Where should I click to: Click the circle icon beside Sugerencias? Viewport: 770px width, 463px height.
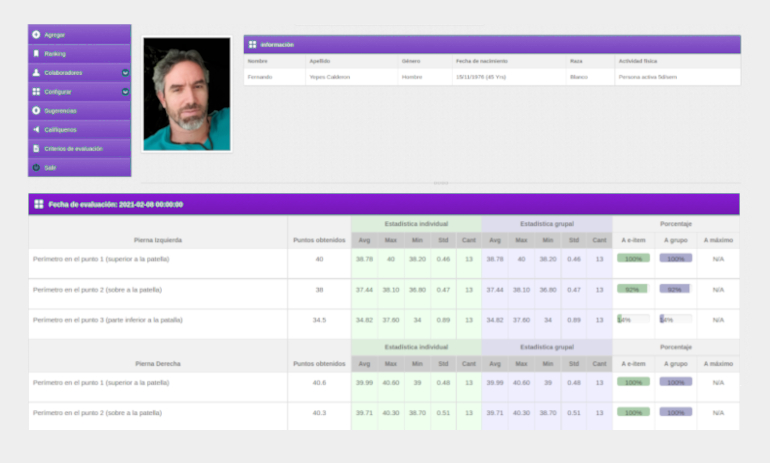point(36,110)
